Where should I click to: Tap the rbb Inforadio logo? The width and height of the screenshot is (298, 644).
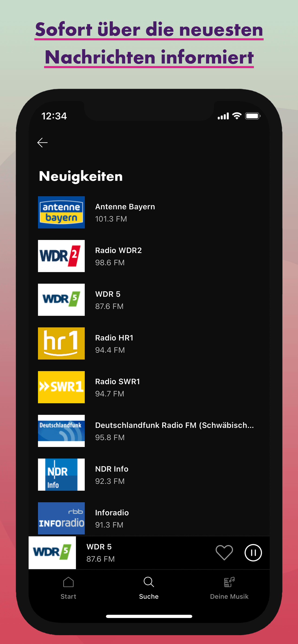61,518
